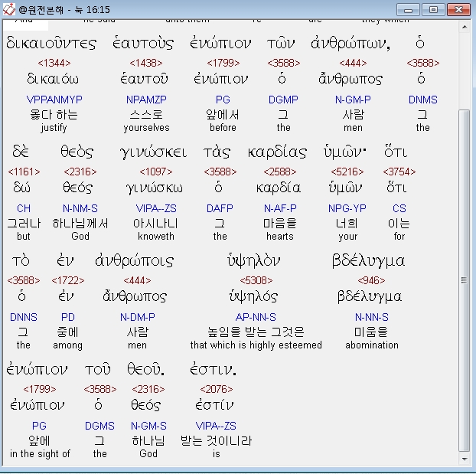This screenshot has height=474, width=476.
Task: Click the lemma γινώσκω
Action: point(155,188)
